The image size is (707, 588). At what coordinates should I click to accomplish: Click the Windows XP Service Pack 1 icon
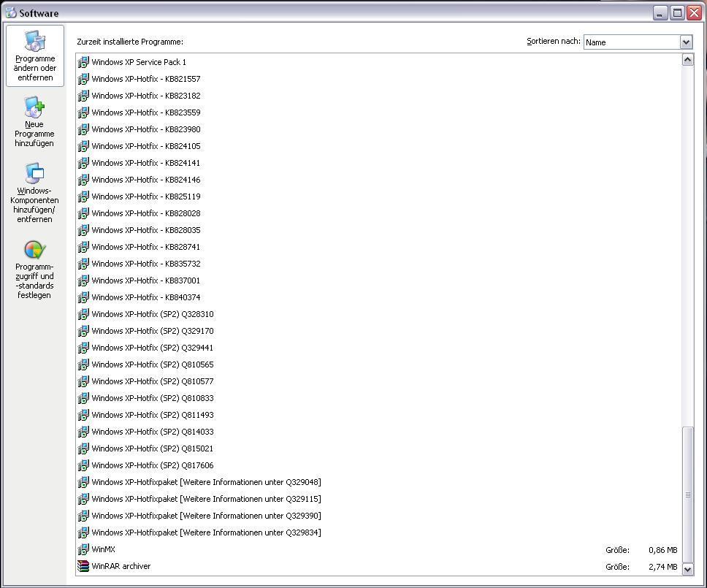click(x=83, y=62)
